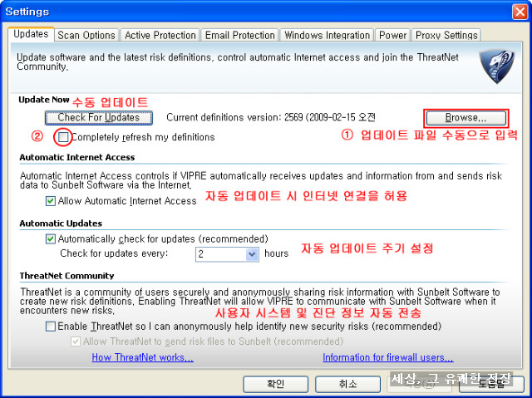532x398 pixels.
Task: Click the Check For Updates button
Action: 99,118
